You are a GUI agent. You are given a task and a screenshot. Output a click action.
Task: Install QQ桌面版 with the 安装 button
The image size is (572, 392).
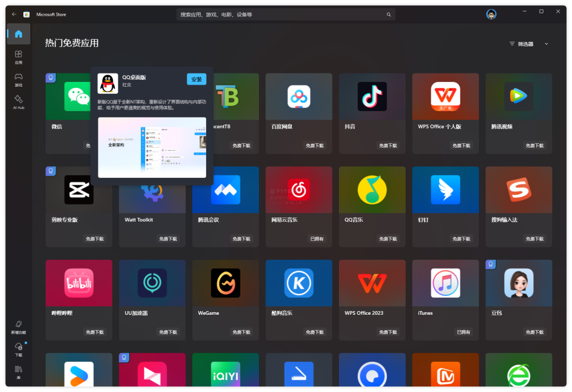196,79
